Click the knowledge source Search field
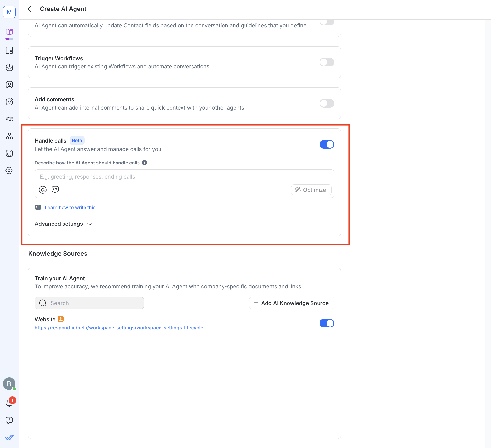 pos(89,303)
